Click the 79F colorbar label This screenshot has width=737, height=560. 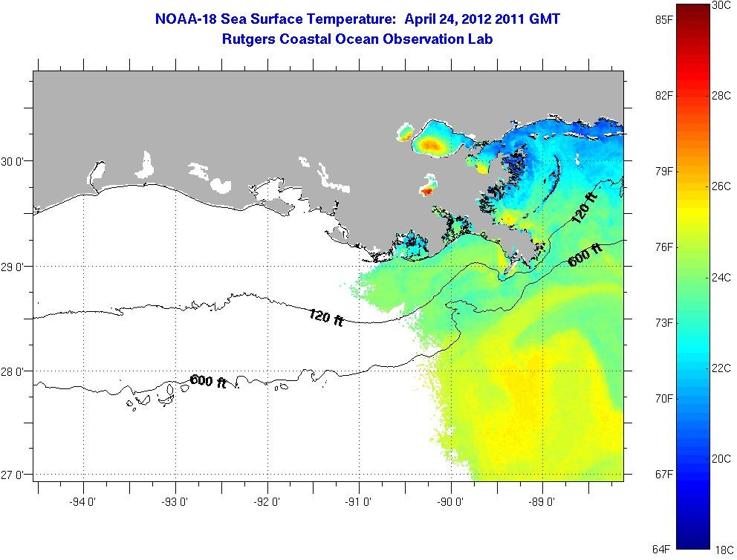pyautogui.click(x=663, y=172)
